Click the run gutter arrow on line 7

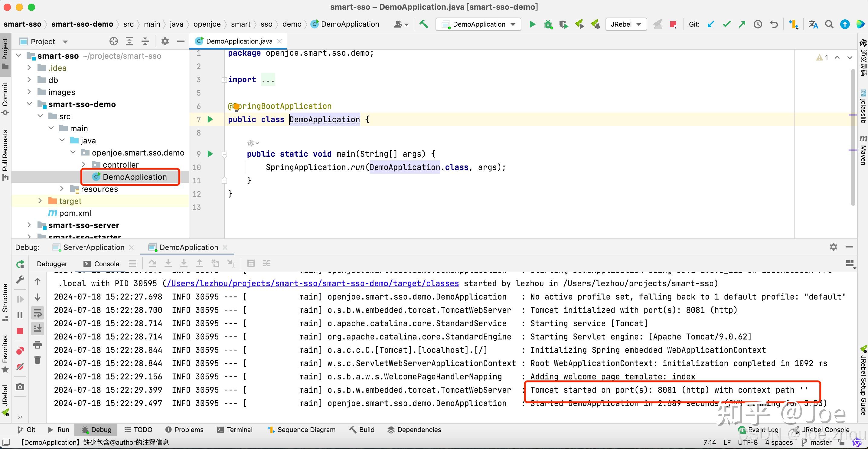pos(210,119)
